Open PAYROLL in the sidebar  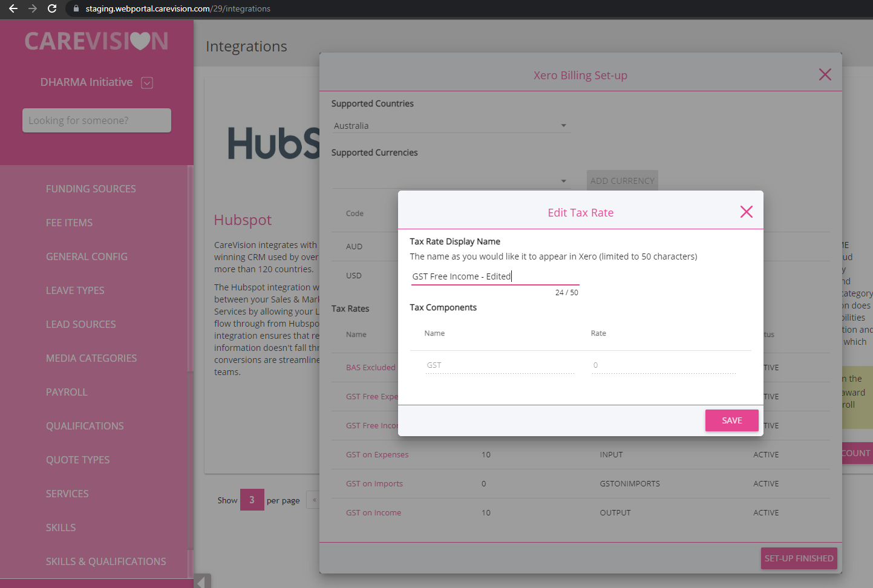click(x=67, y=392)
